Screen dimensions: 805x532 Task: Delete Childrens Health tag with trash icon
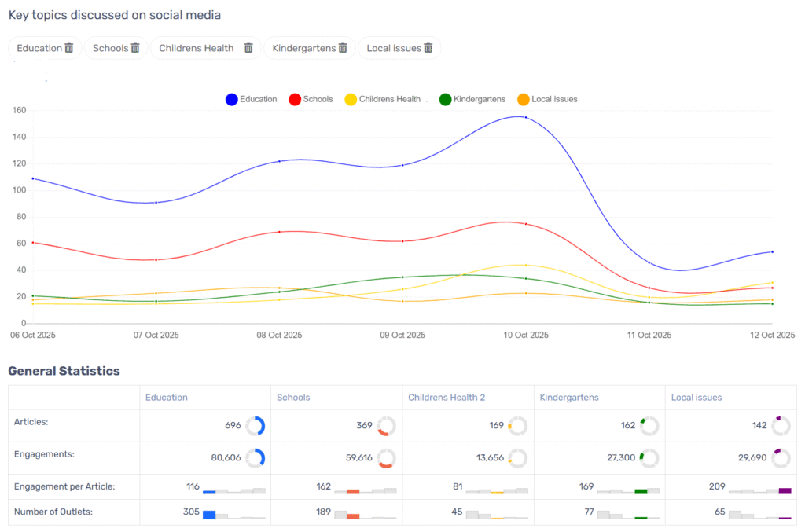[x=248, y=48]
